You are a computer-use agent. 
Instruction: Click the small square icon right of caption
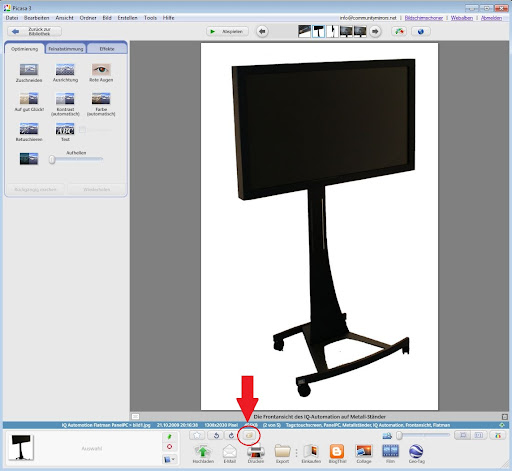click(504, 417)
